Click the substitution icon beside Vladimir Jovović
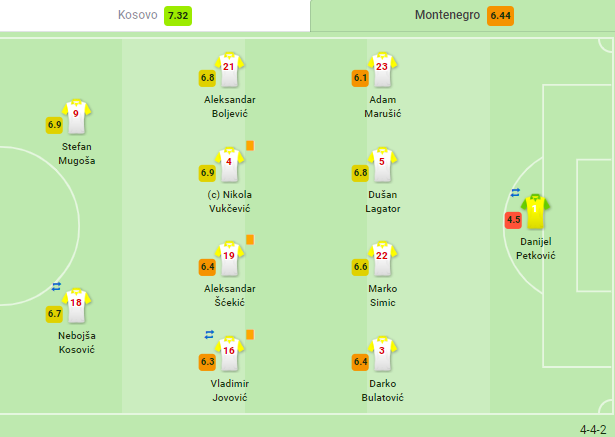Screen dimensions: 615x437 click(x=209, y=335)
